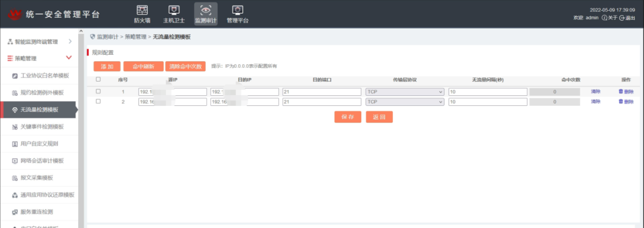This screenshot has height=228, width=644.
Task: Click the sidebar vertical scrollbar
Action: tap(81, 128)
